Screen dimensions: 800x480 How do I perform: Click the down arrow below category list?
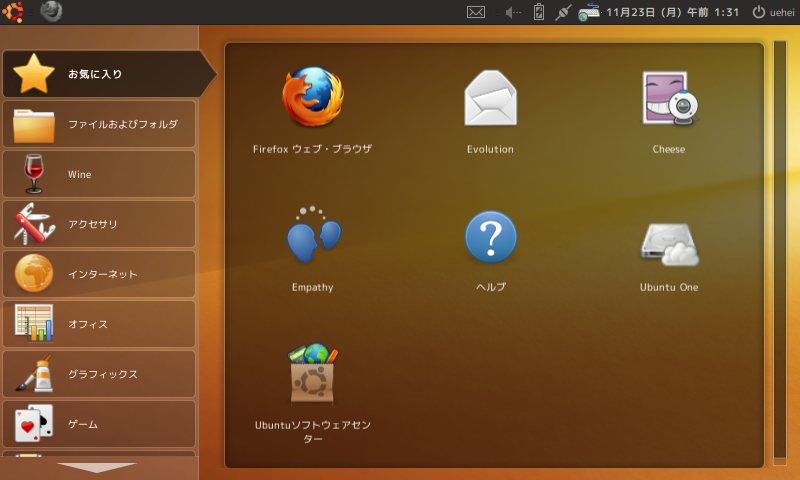[97, 467]
